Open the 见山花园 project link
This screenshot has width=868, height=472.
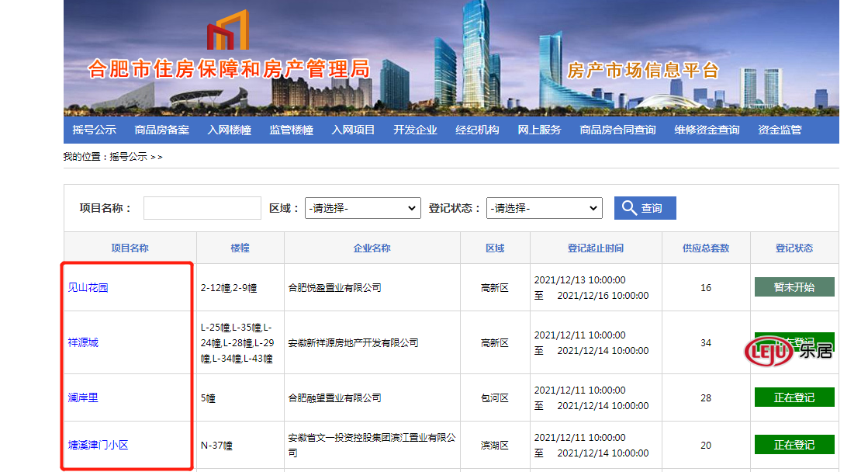88,287
